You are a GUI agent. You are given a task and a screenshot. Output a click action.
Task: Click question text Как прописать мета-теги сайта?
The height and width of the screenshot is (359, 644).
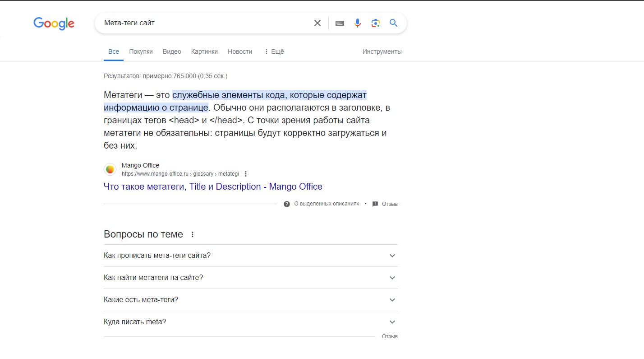click(x=157, y=256)
